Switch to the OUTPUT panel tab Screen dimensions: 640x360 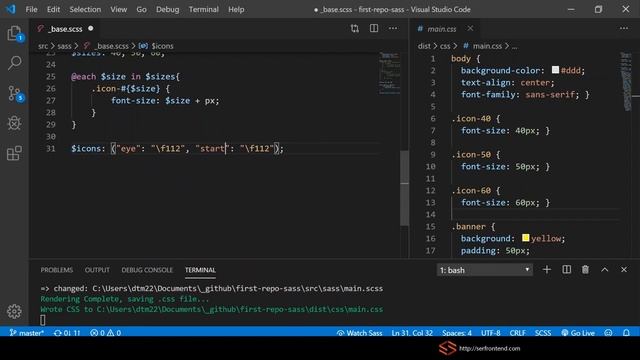point(97,270)
